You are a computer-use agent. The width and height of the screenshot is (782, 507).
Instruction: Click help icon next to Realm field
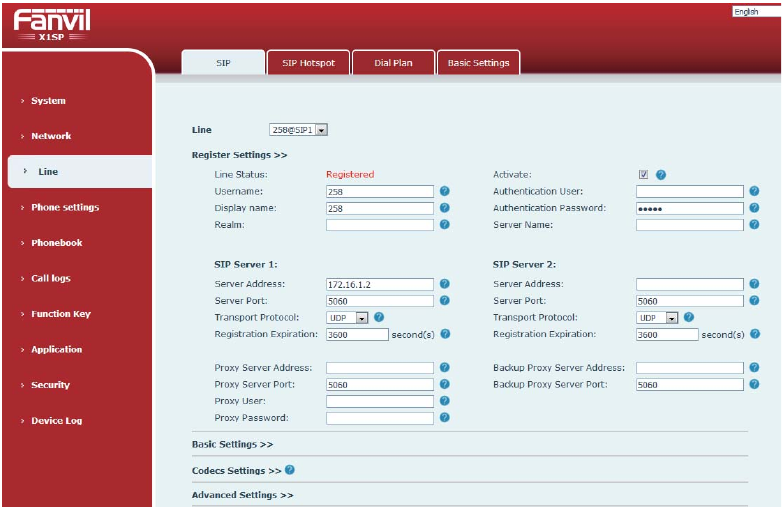[445, 224]
